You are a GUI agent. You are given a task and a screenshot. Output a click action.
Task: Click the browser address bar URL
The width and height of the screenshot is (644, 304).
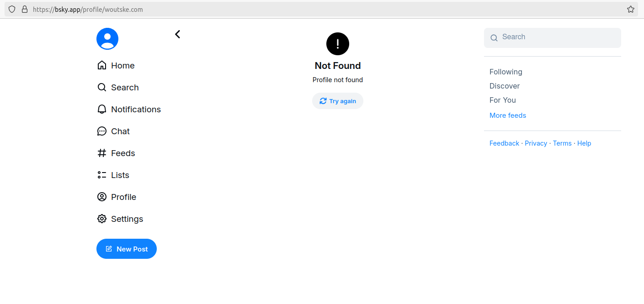(88, 9)
